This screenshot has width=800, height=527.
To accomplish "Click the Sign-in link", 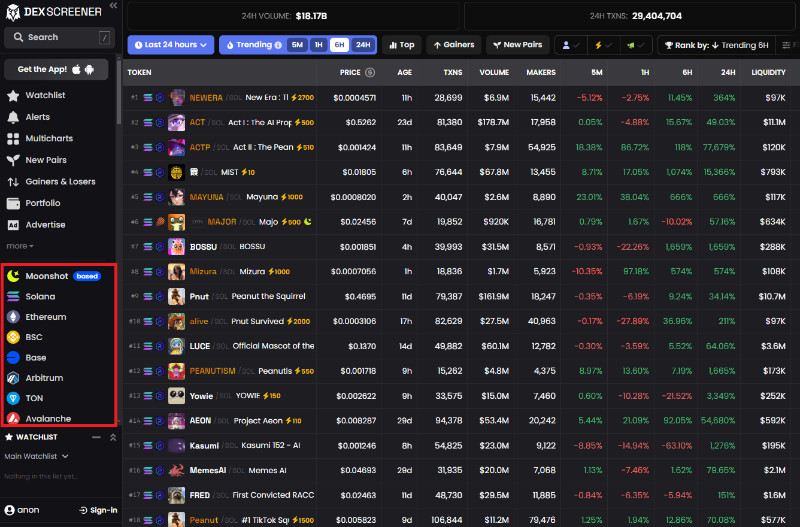I will point(98,510).
